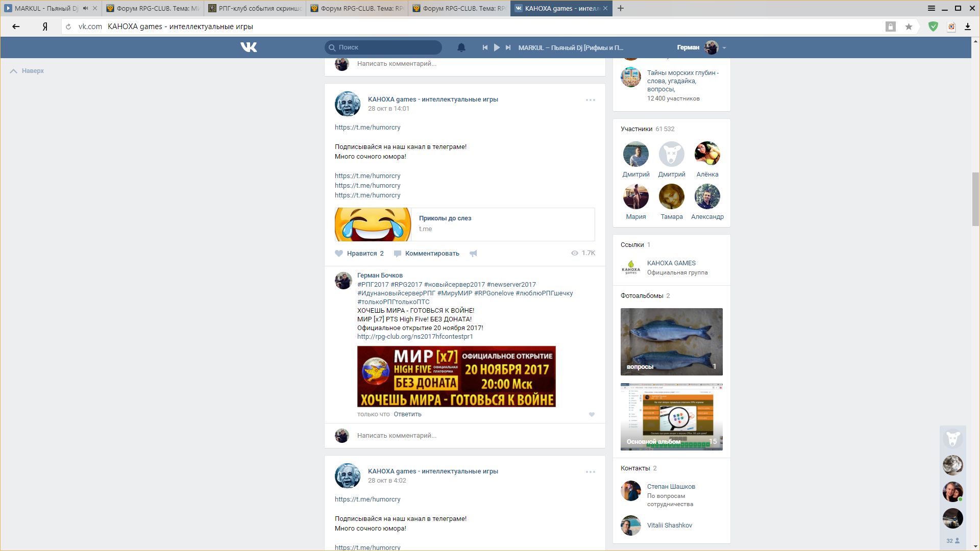Open the notifications bell
The image size is (980, 551).
click(461, 47)
